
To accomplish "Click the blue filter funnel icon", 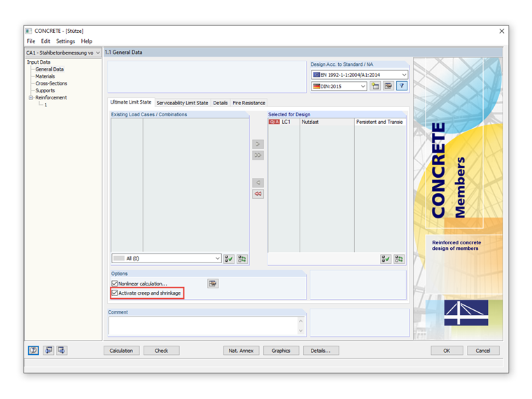I will click(402, 86).
